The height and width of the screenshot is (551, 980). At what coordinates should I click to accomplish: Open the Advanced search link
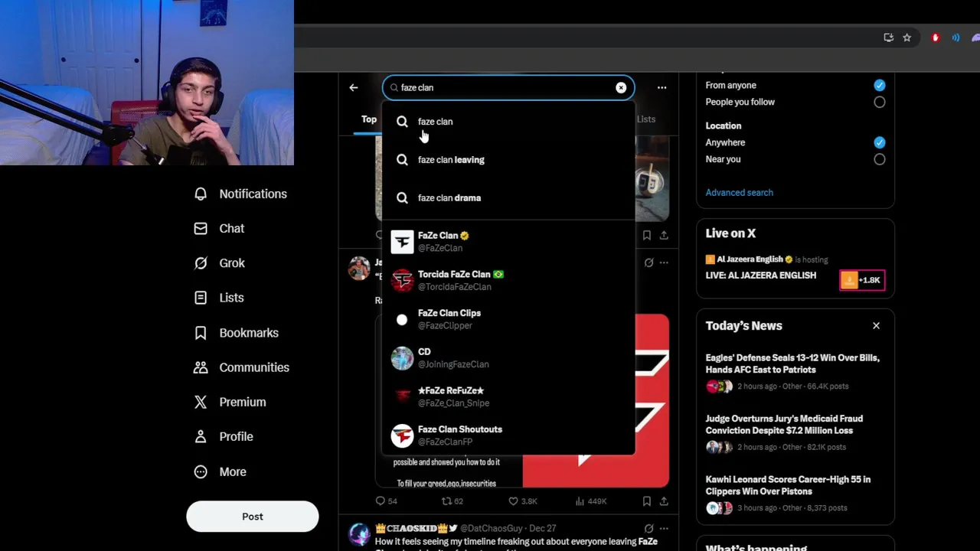tap(739, 193)
